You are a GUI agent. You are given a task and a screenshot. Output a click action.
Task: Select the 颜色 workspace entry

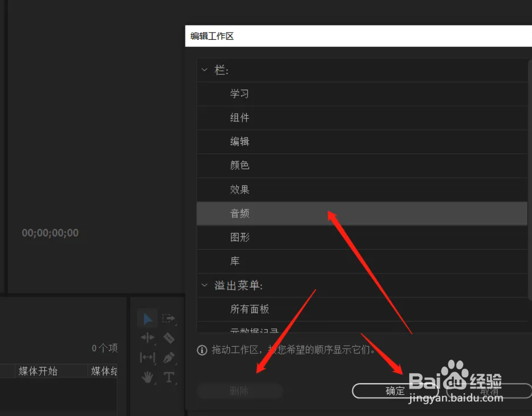[x=240, y=165]
